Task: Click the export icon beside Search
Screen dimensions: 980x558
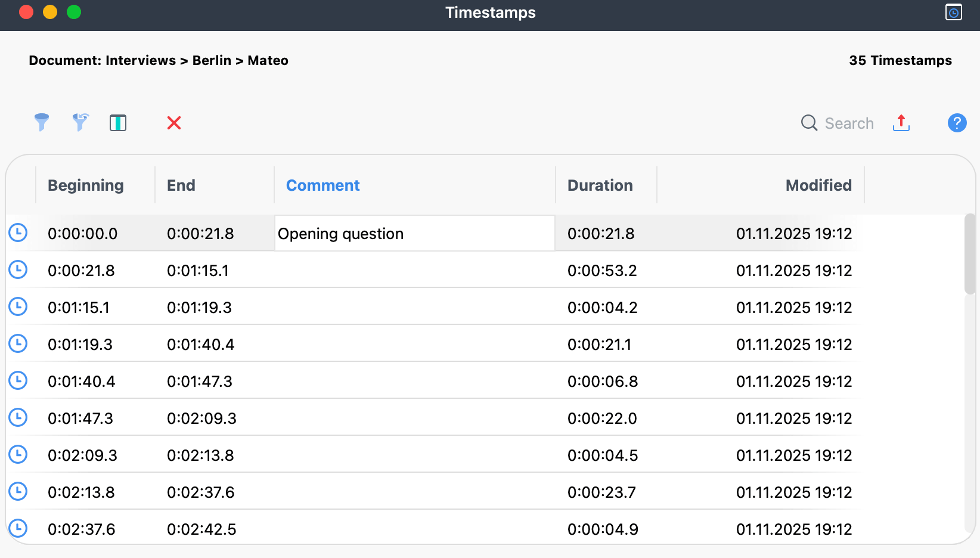Action: click(x=901, y=123)
